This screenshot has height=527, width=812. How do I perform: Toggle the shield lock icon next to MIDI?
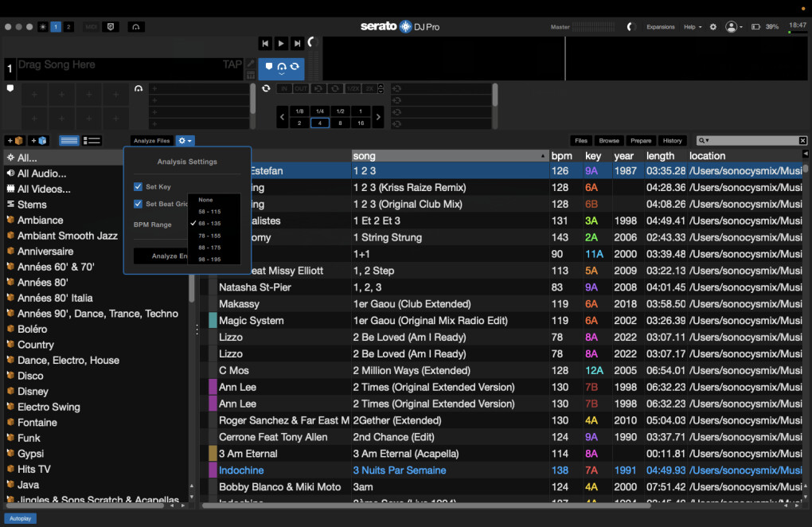[x=111, y=27]
